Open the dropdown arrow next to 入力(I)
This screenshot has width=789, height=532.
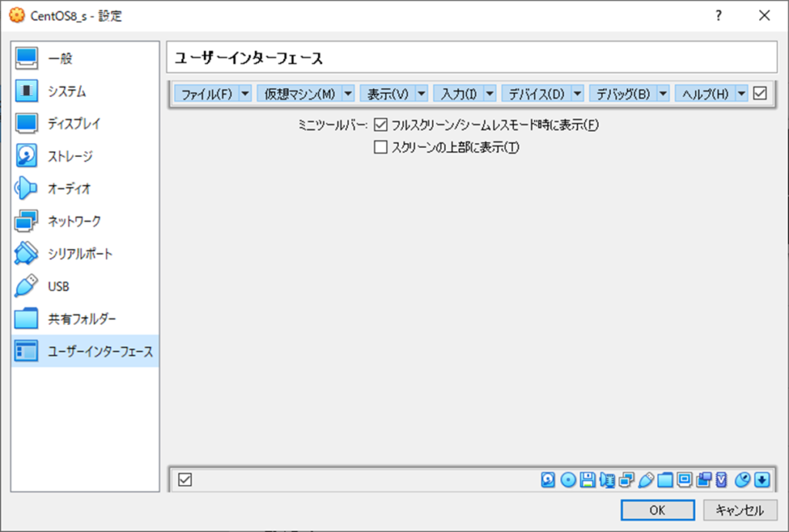click(x=489, y=93)
